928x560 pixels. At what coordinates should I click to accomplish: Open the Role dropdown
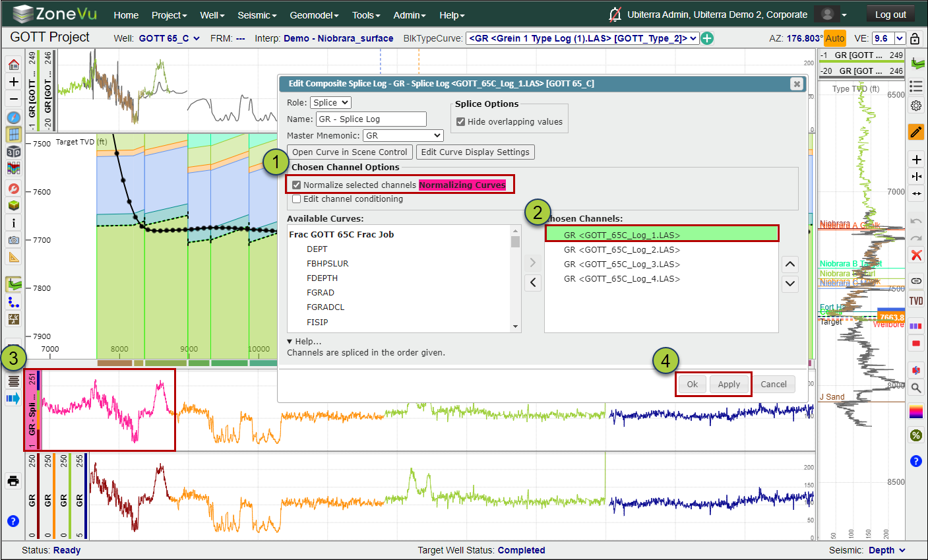[330, 103]
